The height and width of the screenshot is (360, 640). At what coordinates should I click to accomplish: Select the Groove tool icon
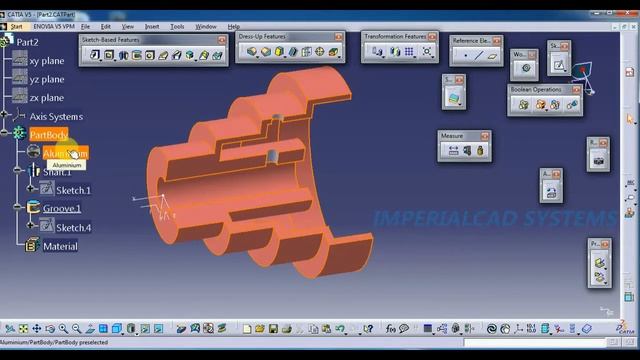(137, 55)
